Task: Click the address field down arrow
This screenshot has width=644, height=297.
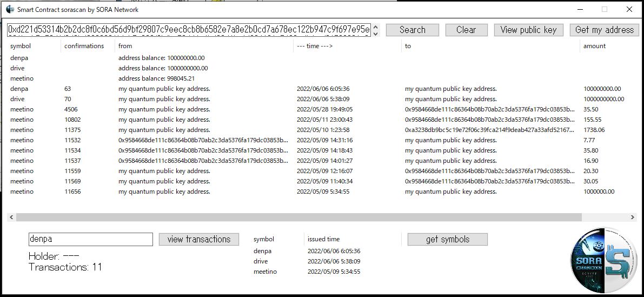Action: 375,34
